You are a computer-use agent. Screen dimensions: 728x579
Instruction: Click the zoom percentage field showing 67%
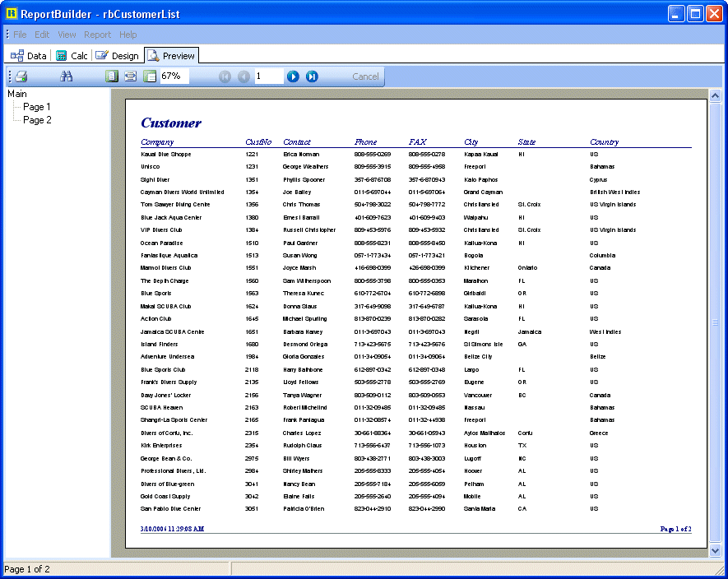174,76
